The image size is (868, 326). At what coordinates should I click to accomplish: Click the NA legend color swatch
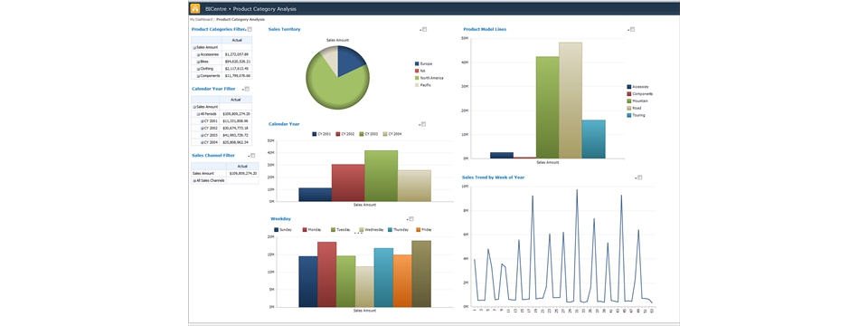click(417, 71)
